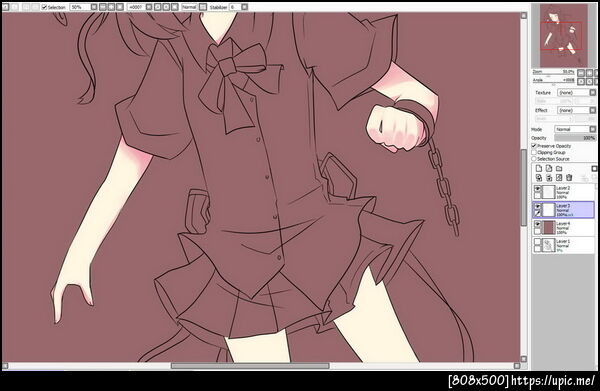Click the layer mask button at the panel's right
Viewport: 600px width, 391px height.
click(594, 168)
